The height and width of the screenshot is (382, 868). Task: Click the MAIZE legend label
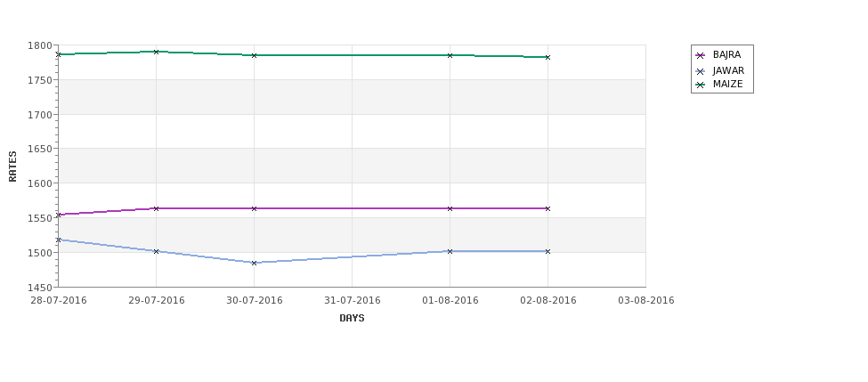tap(728, 85)
